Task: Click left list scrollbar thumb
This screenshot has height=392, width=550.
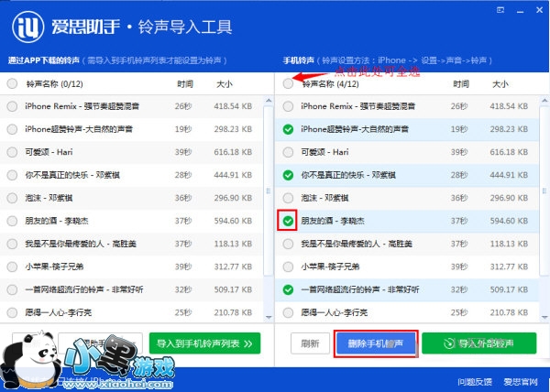Action: click(x=269, y=191)
